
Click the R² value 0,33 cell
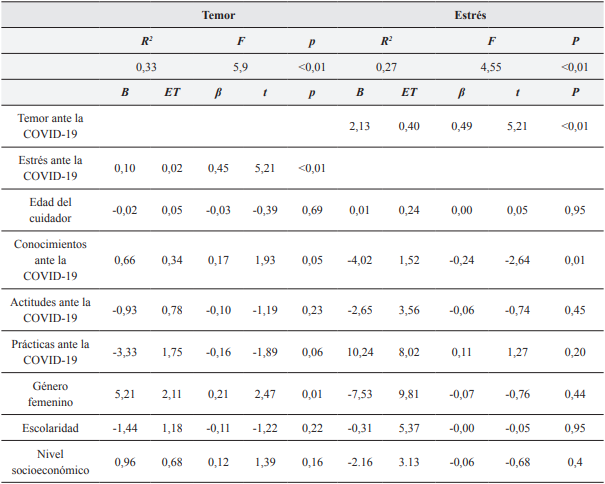147,67
